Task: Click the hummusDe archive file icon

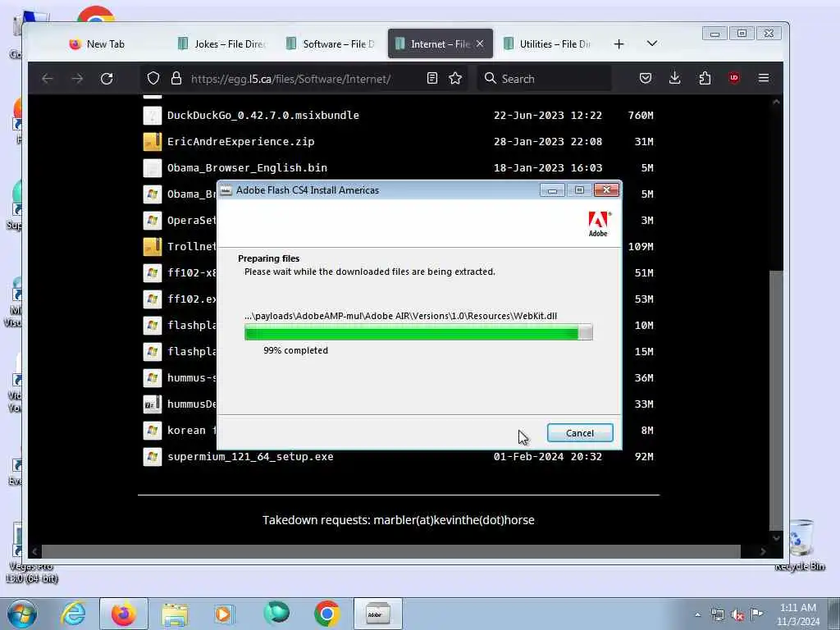Action: click(152, 404)
